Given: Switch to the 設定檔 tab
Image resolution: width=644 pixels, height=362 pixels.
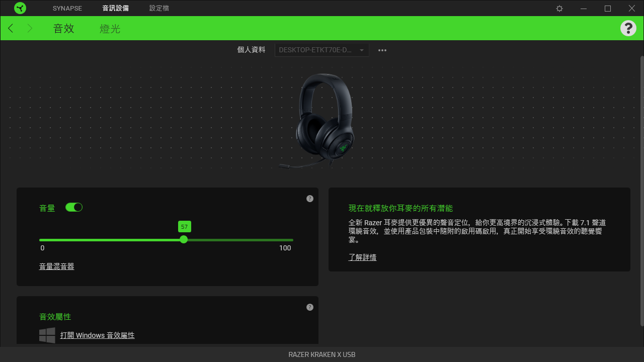Looking at the screenshot, I should [159, 9].
